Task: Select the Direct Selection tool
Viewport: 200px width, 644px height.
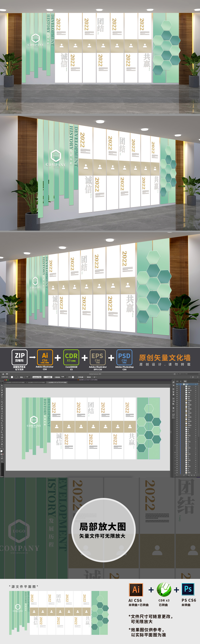Action: click(2, 386)
